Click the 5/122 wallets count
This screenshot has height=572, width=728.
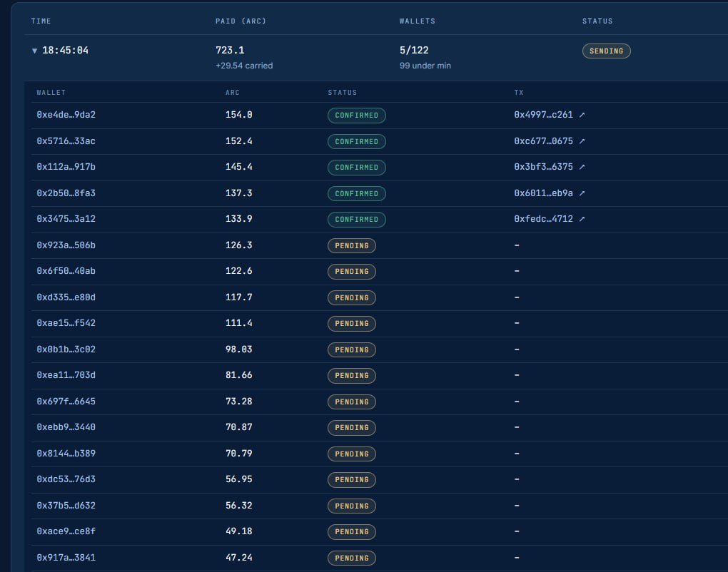tap(414, 50)
